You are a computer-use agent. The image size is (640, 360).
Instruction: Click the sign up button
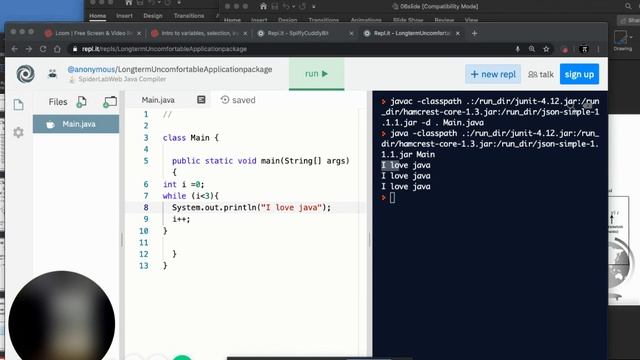pos(579,74)
